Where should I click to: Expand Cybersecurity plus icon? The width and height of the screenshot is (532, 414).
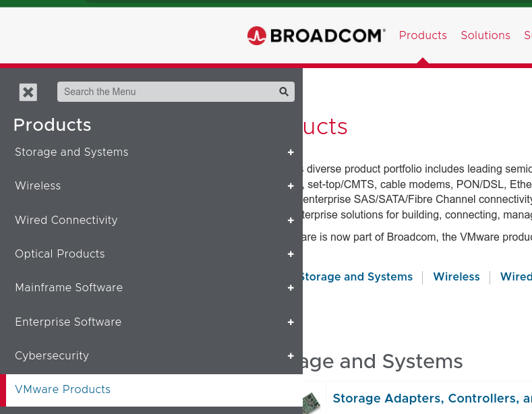point(291,355)
